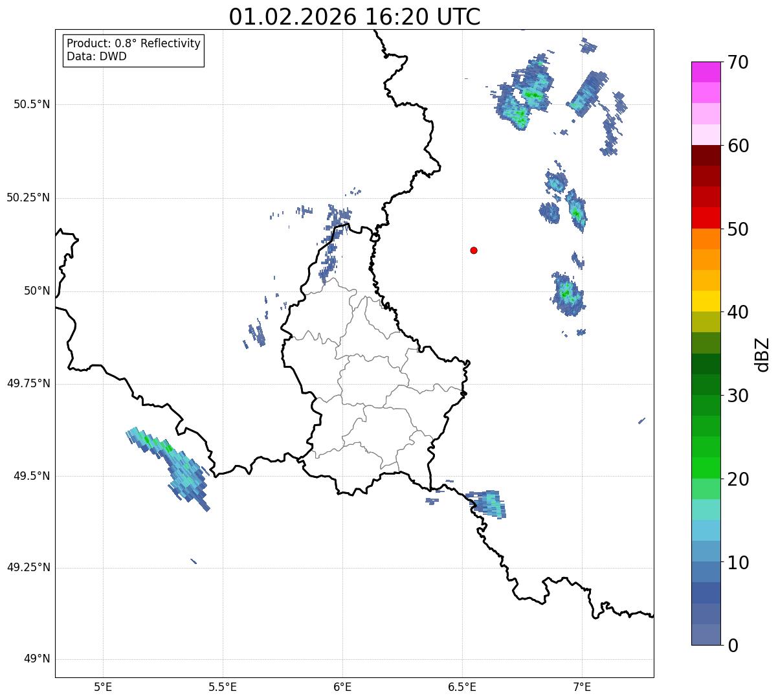Click the colorbar tick label 40
Image resolution: width=778 pixels, height=700 pixels.
point(738,312)
